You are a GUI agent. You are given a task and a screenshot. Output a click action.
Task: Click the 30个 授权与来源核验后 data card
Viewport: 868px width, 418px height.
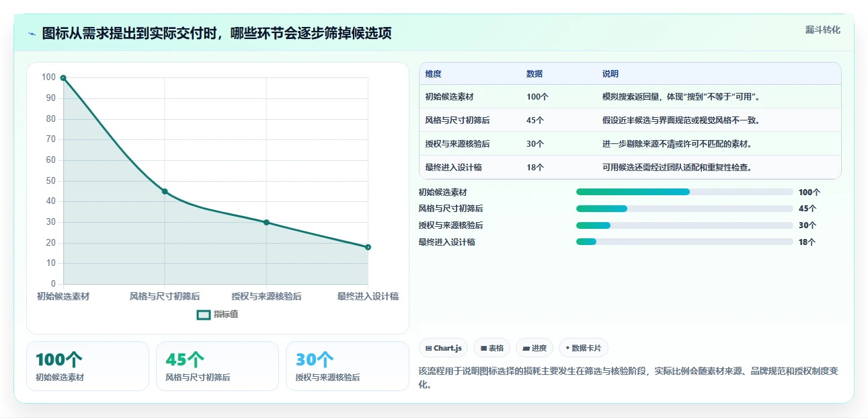click(348, 366)
